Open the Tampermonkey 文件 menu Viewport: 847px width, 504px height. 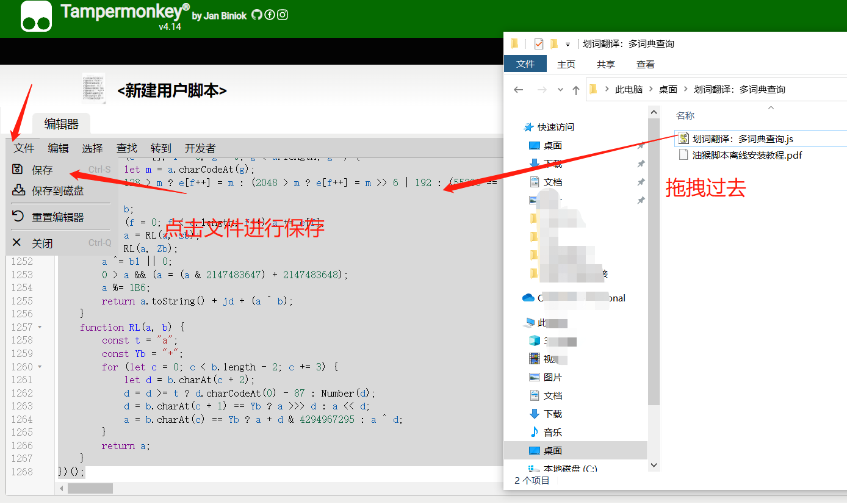pos(24,148)
